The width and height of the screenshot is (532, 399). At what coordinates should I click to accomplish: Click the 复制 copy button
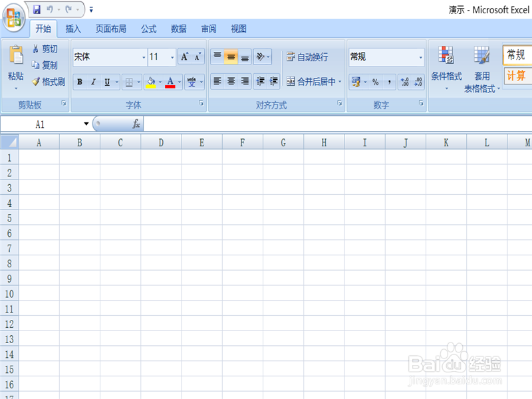[x=45, y=65]
